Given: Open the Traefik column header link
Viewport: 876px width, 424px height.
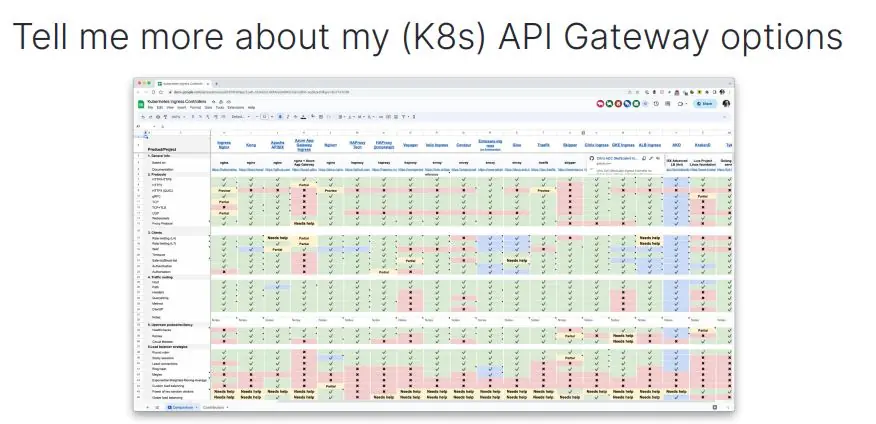Looking at the screenshot, I should pyautogui.click(x=543, y=145).
